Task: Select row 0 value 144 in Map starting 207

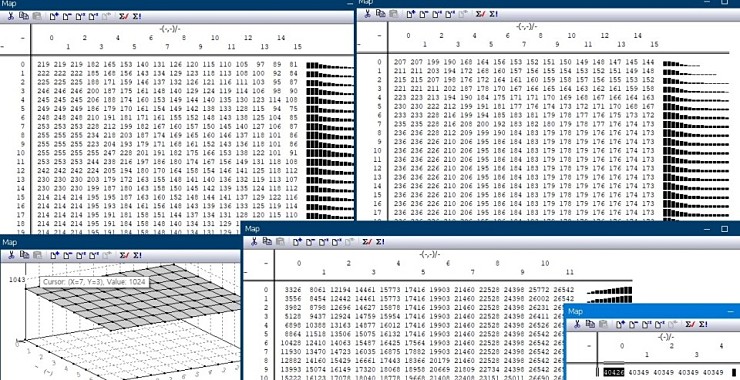Action: 648,62
